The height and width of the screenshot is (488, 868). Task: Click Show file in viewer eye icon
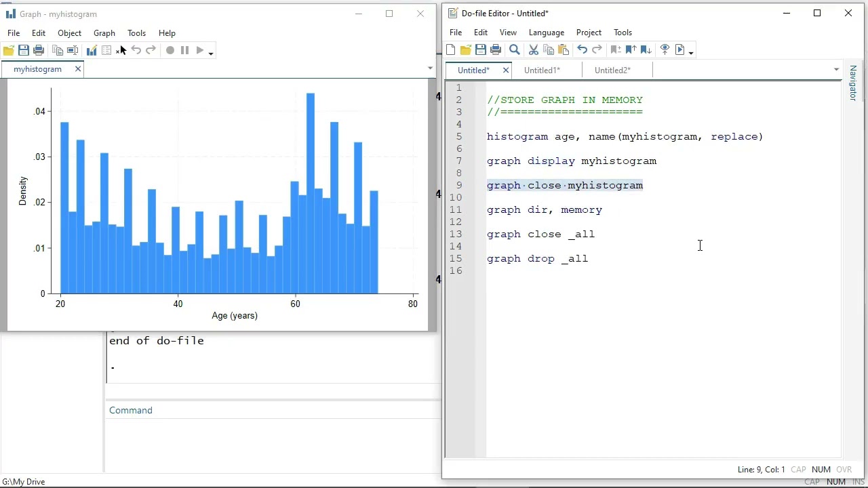(x=665, y=49)
